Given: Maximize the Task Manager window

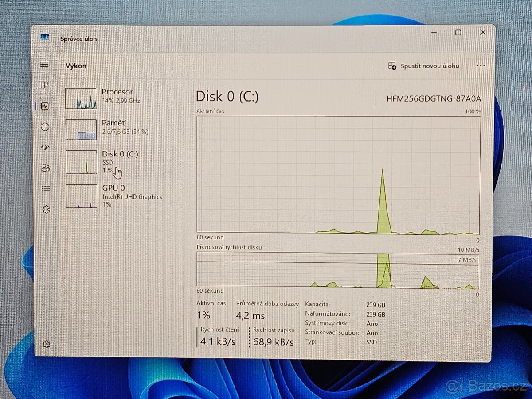Looking at the screenshot, I should coord(458,32).
